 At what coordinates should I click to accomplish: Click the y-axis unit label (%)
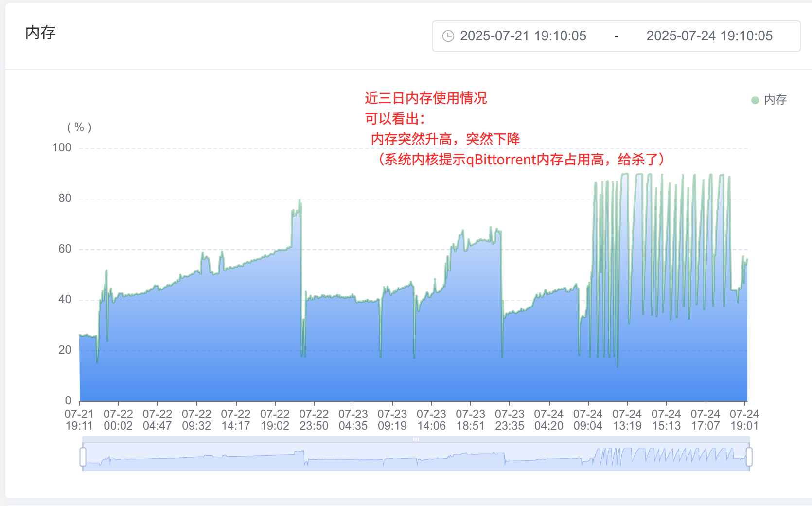click(x=79, y=127)
